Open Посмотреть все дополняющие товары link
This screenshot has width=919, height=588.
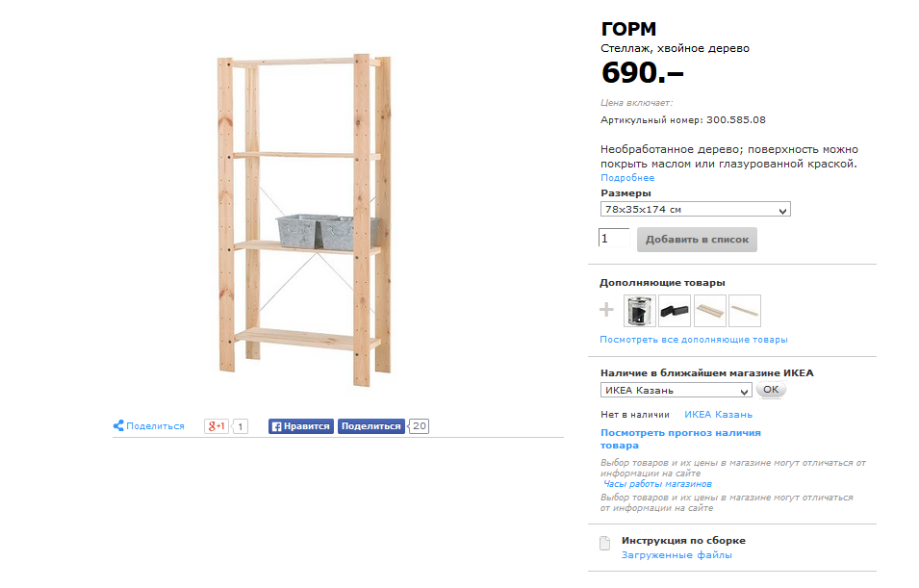coord(694,340)
